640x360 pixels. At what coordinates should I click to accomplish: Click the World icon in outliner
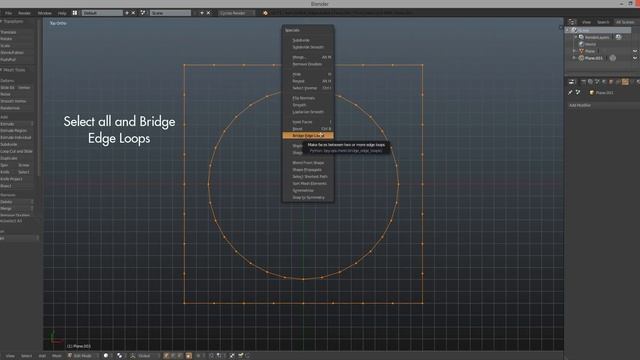pos(581,44)
